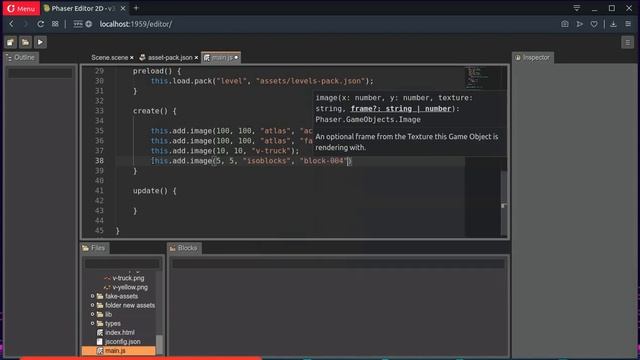Run the project with play button
This screenshot has height=360, width=640.
pos(40,42)
